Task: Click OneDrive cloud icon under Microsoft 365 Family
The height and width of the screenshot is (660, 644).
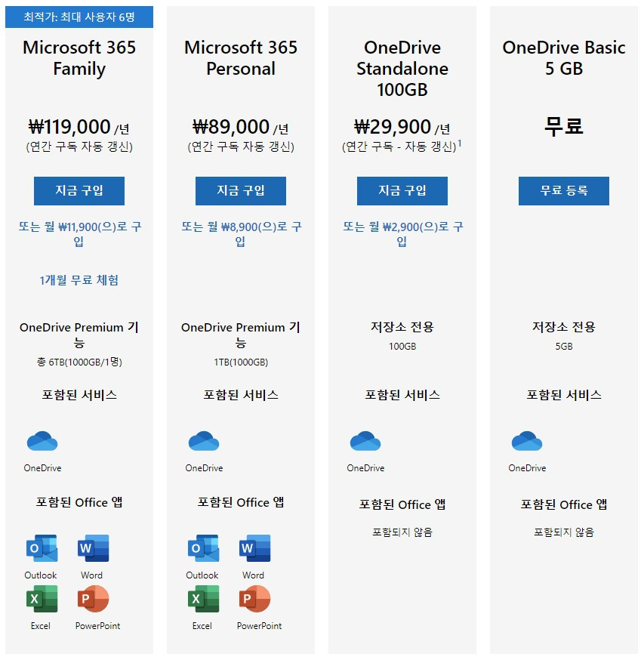Action: (42, 441)
